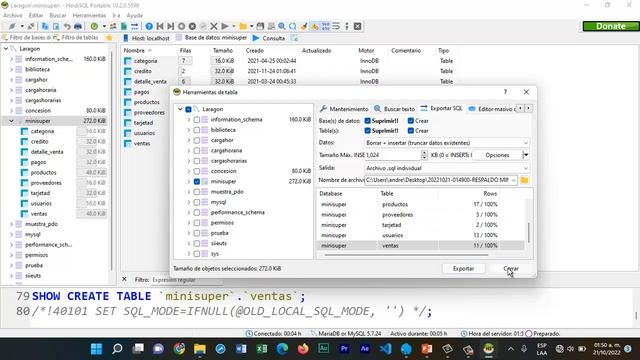This screenshot has height=360, width=640.
Task: Open Firefox from the taskbar
Action: pyautogui.click(x=303, y=349)
